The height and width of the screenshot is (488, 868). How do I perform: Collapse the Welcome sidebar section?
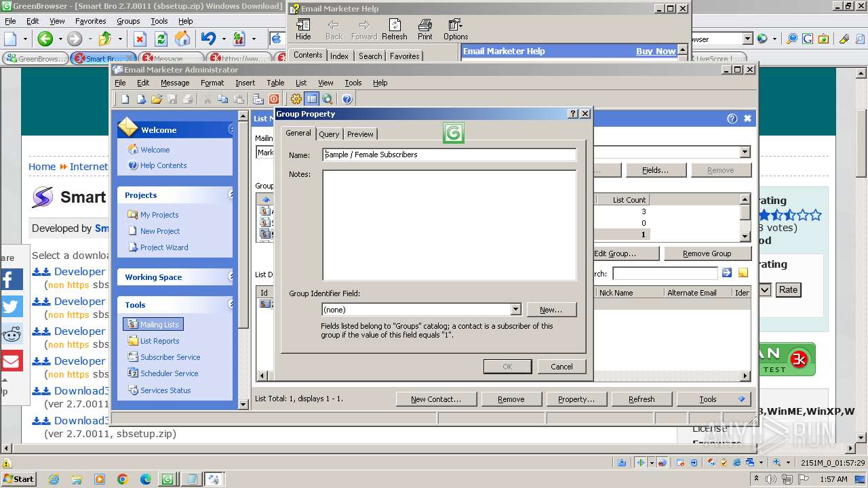(x=231, y=129)
